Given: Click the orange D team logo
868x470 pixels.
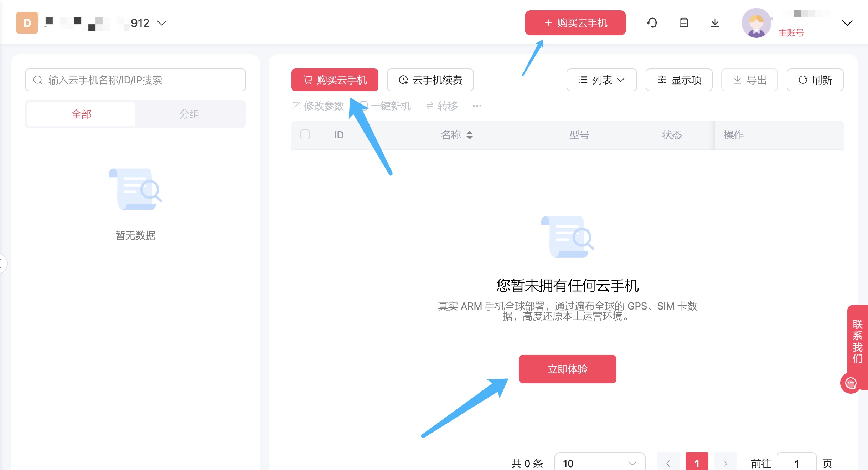Looking at the screenshot, I should pyautogui.click(x=27, y=23).
